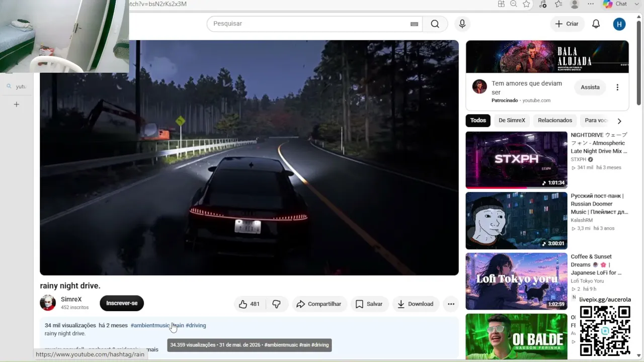Expand the description with 'mais'
This screenshot has width=644, height=362.
(152, 349)
